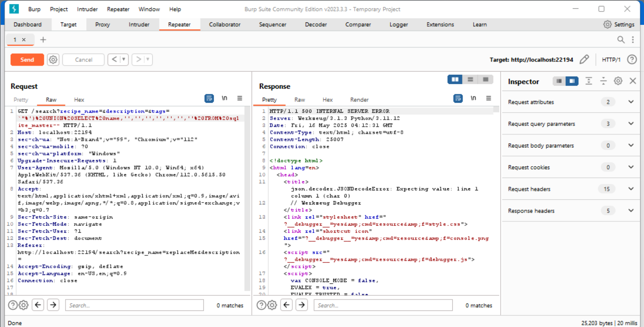Image resolution: width=644 pixels, height=327 pixels.
Task: Add a new Repeater tab
Action: pos(43,40)
